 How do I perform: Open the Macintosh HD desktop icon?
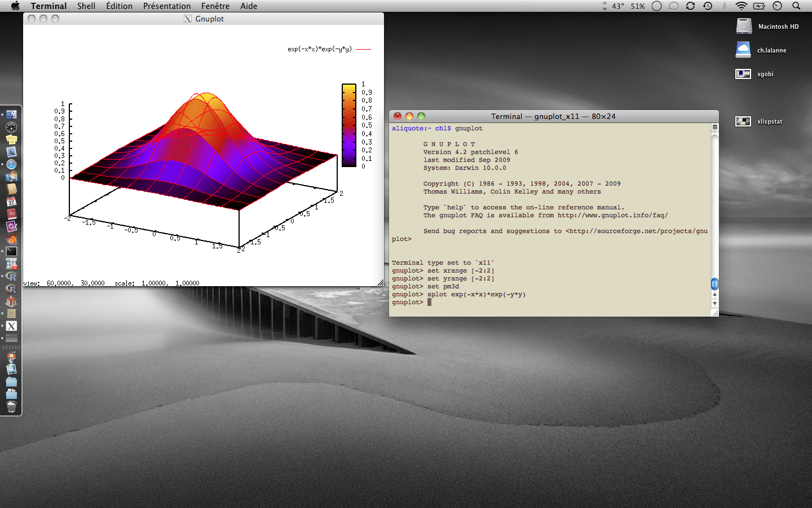tap(744, 27)
